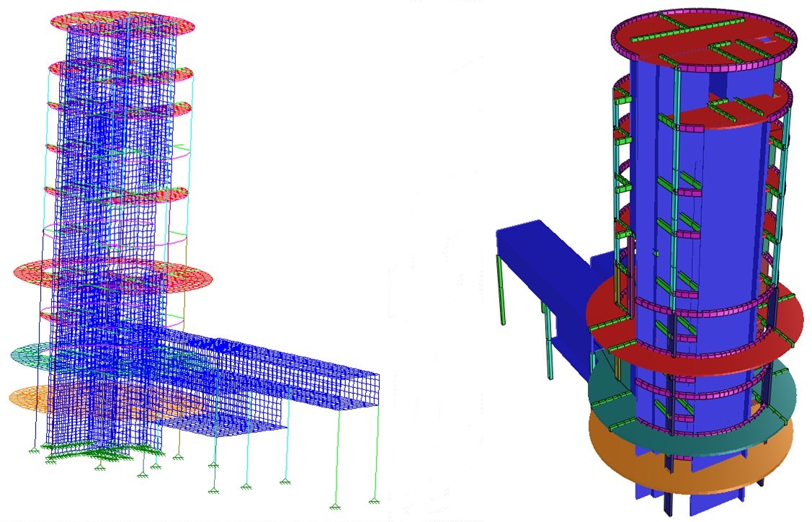
Task: Select the teal circular slab in rendered model
Action: click(605, 393)
